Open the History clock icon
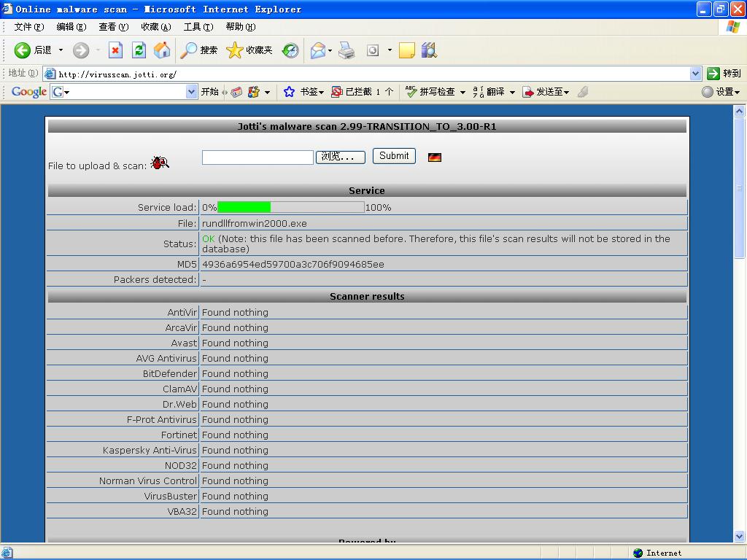The width and height of the screenshot is (747, 560). [x=290, y=50]
